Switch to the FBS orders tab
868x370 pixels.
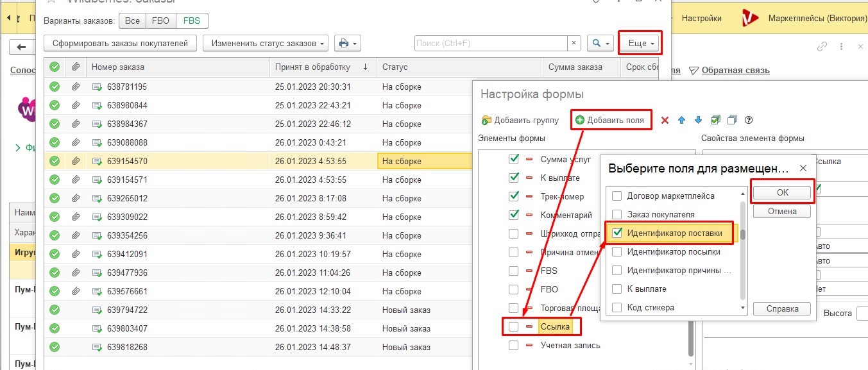pyautogui.click(x=191, y=21)
